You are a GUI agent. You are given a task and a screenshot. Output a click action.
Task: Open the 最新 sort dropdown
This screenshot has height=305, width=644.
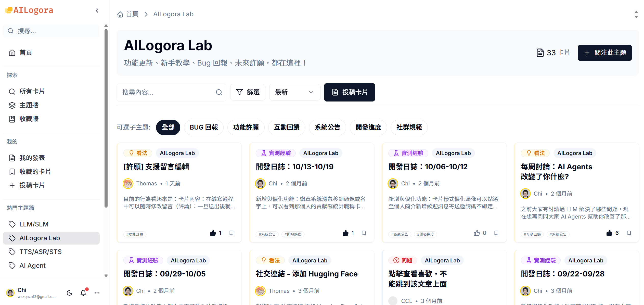[x=295, y=92]
